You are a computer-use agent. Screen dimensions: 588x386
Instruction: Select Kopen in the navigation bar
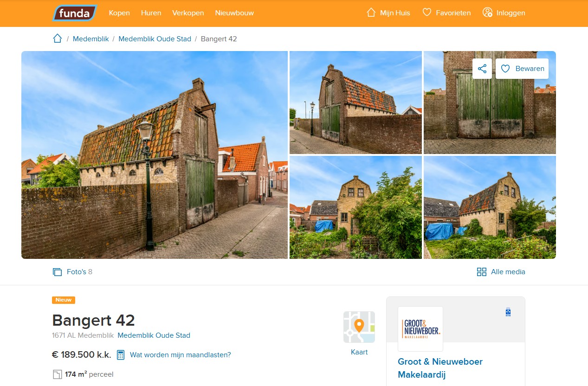click(x=119, y=13)
